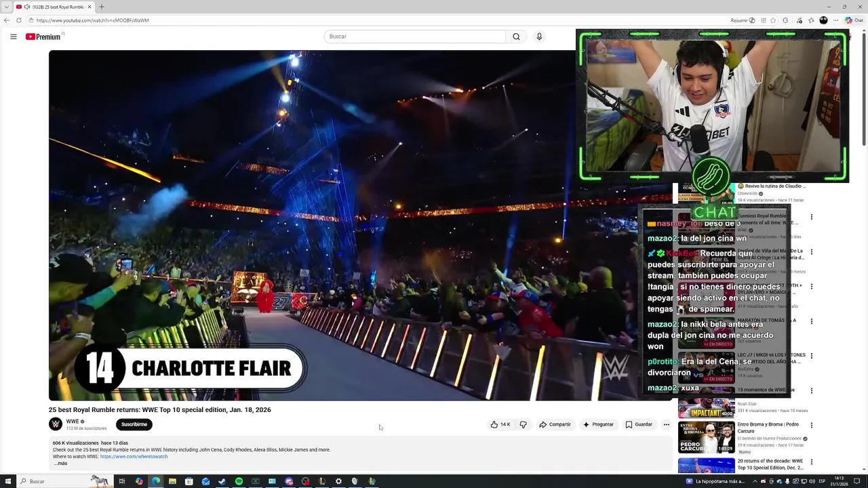Share the video via Compartir
The width and height of the screenshot is (868, 488).
(555, 424)
